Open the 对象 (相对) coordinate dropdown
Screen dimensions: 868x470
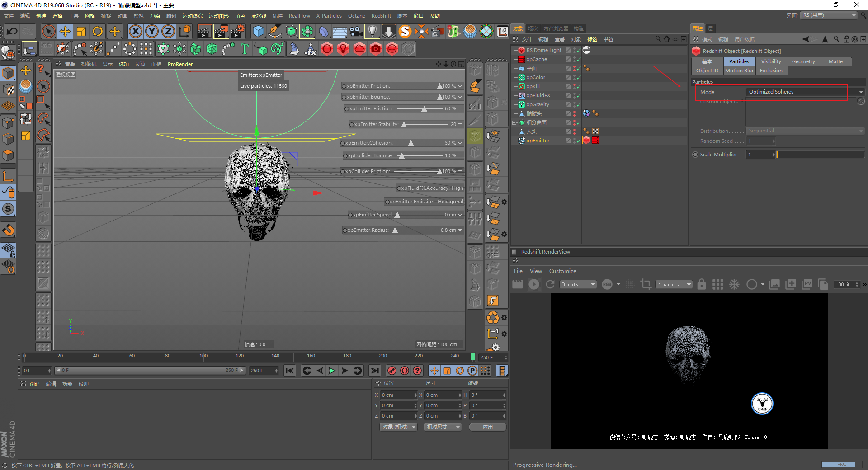click(x=398, y=427)
